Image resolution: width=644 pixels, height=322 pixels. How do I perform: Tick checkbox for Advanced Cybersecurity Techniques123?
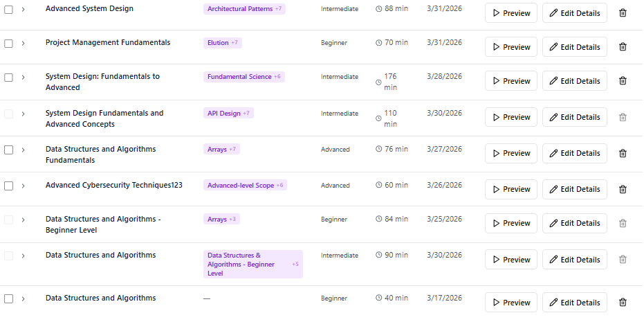point(9,186)
